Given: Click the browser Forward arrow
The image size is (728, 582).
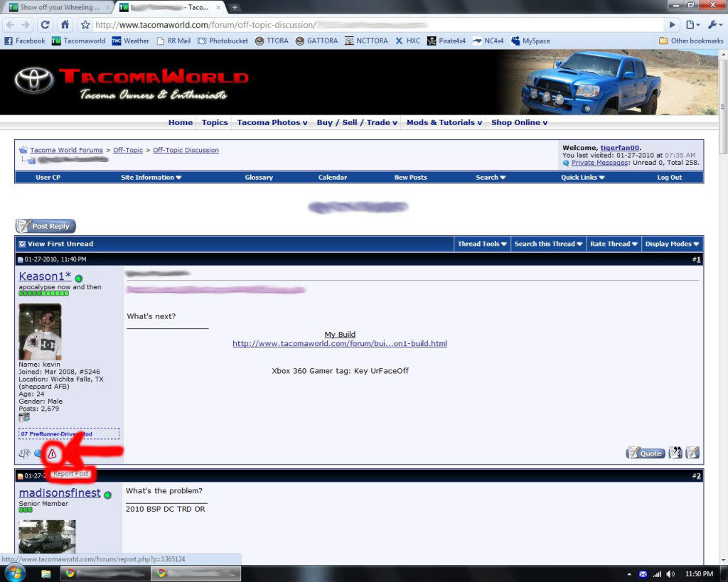Looking at the screenshot, I should (26, 25).
